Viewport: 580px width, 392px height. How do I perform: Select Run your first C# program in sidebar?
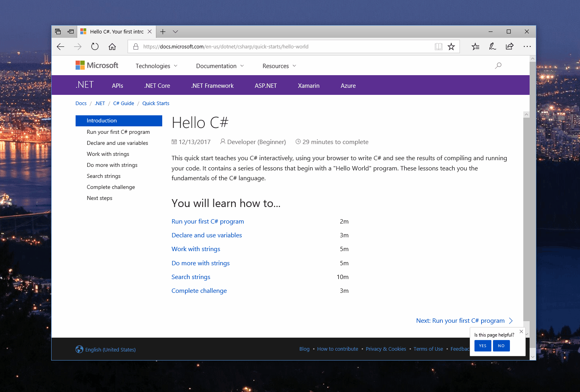tap(118, 132)
